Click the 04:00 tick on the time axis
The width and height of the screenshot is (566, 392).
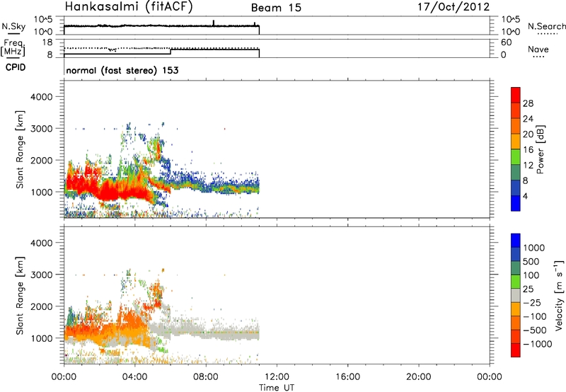pyautogui.click(x=135, y=376)
